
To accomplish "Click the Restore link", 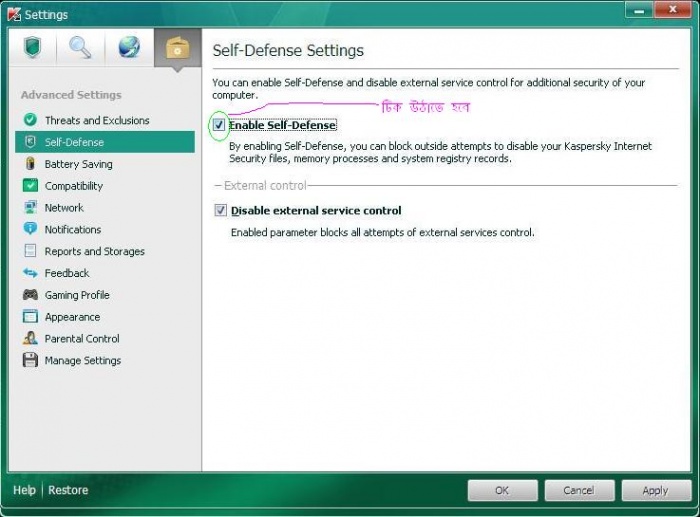I will pyautogui.click(x=68, y=490).
